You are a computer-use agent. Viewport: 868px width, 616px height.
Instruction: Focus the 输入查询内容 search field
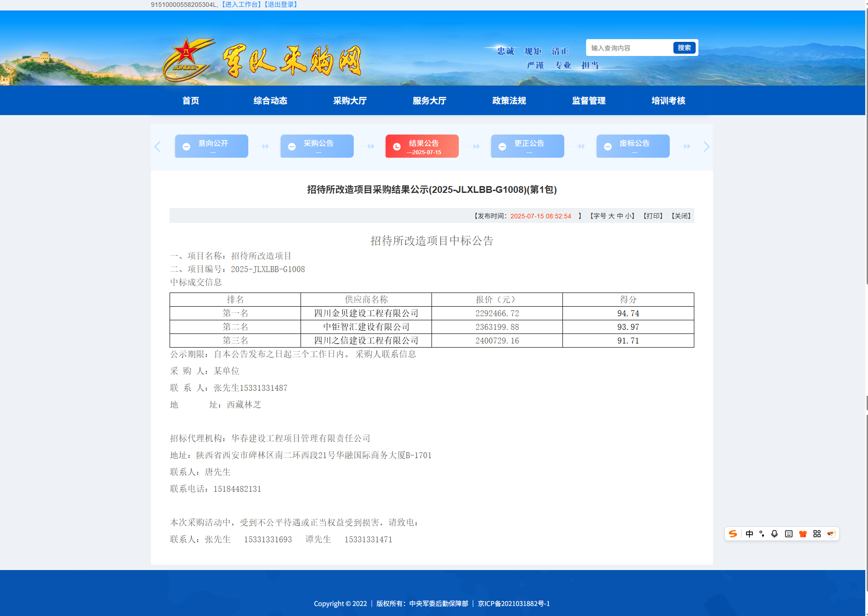630,48
